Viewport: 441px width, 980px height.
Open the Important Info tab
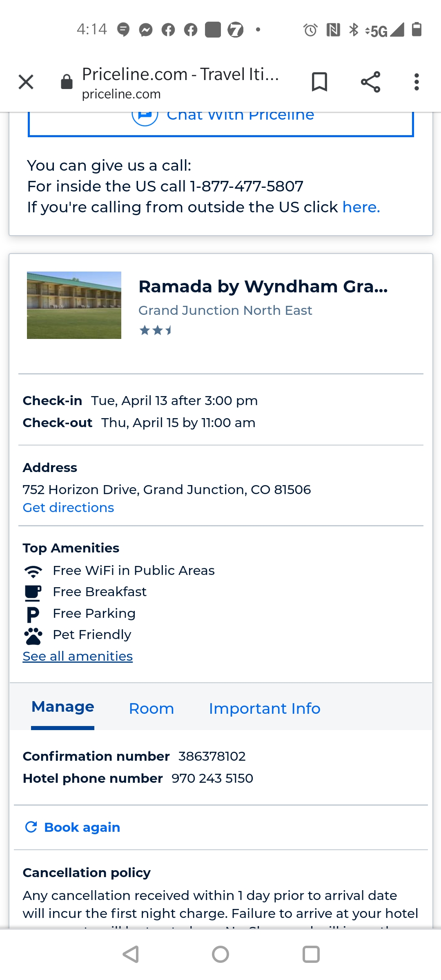(265, 709)
